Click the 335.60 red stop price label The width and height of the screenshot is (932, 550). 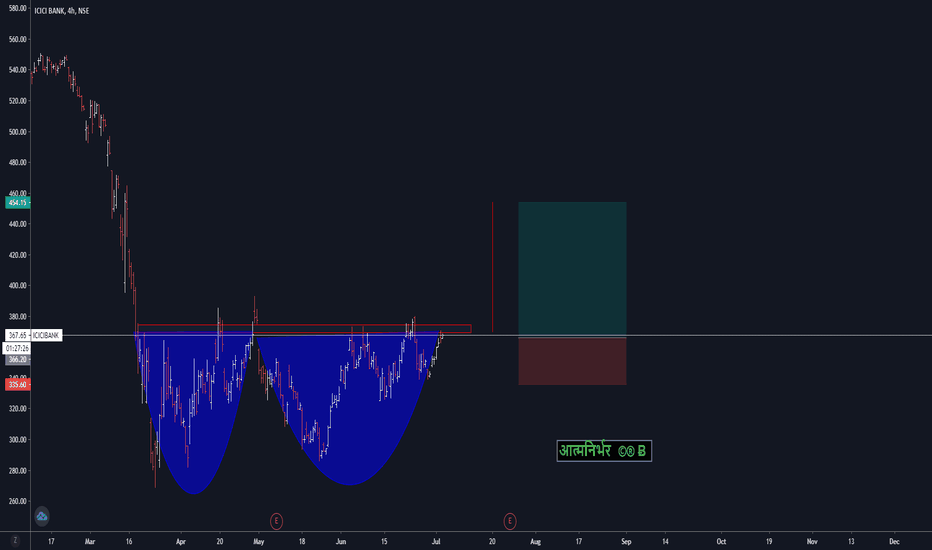[x=17, y=385]
